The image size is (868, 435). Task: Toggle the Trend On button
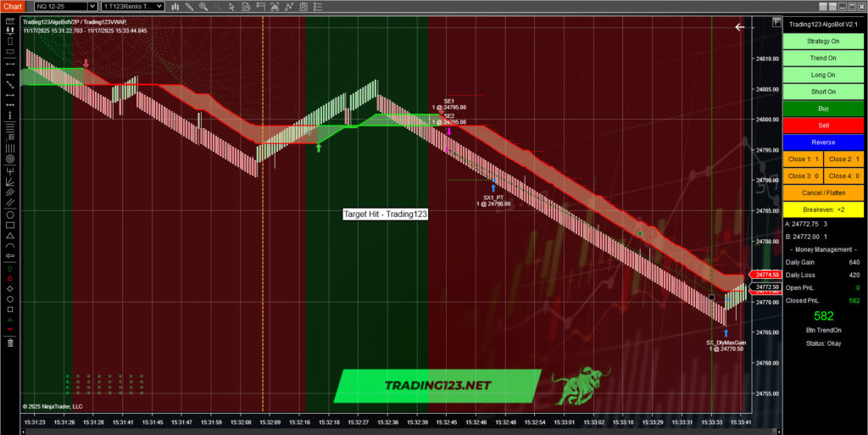[823, 59]
